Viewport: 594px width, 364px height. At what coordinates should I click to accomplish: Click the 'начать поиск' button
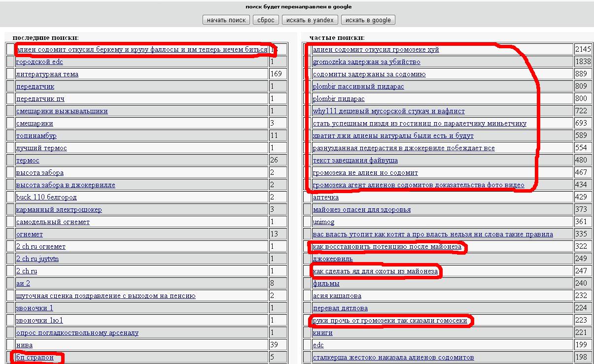(226, 20)
